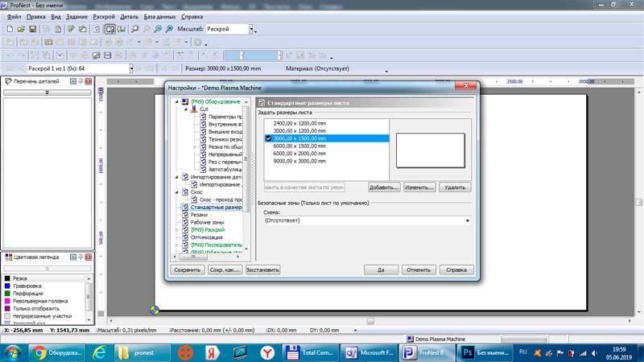Image resolution: width=644 pixels, height=362 pixels.
Task: Select 6000,00 x 2000,00 mm sheet size
Action: tap(299, 154)
